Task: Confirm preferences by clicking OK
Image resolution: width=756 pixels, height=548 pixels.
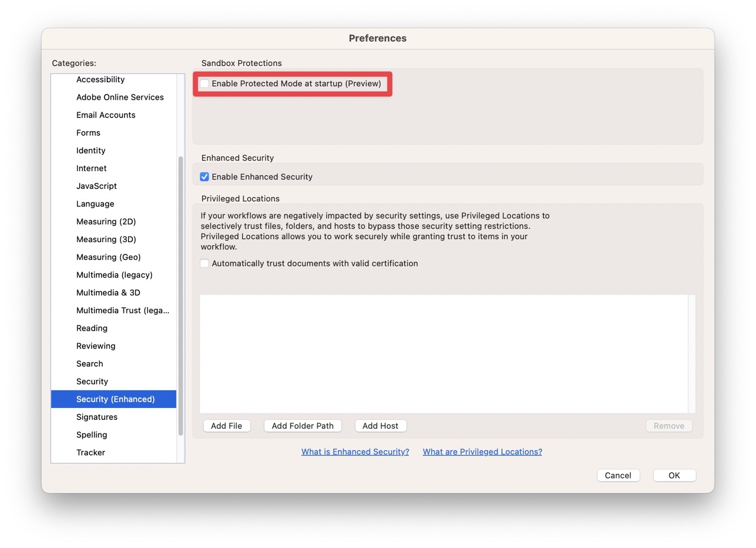Action: click(x=674, y=475)
